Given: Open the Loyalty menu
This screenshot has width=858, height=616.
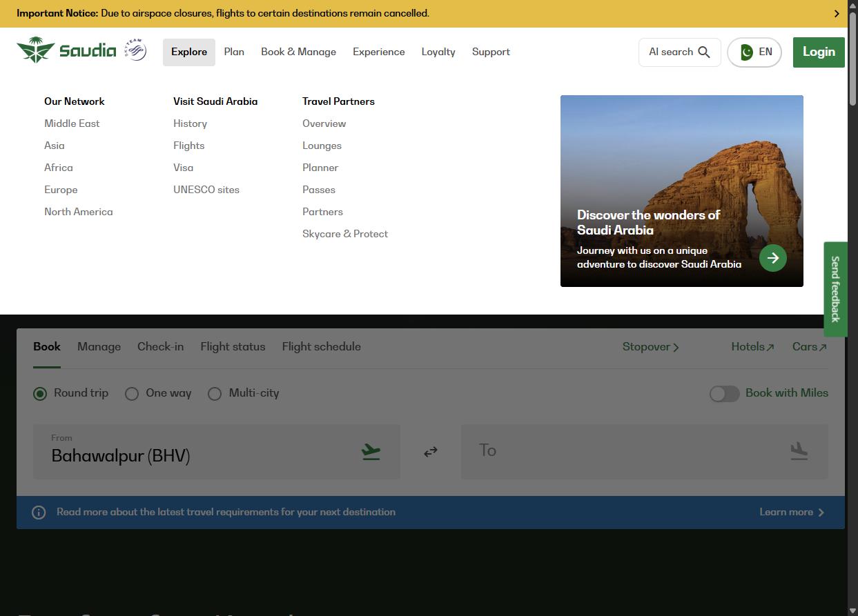Looking at the screenshot, I should tap(438, 52).
